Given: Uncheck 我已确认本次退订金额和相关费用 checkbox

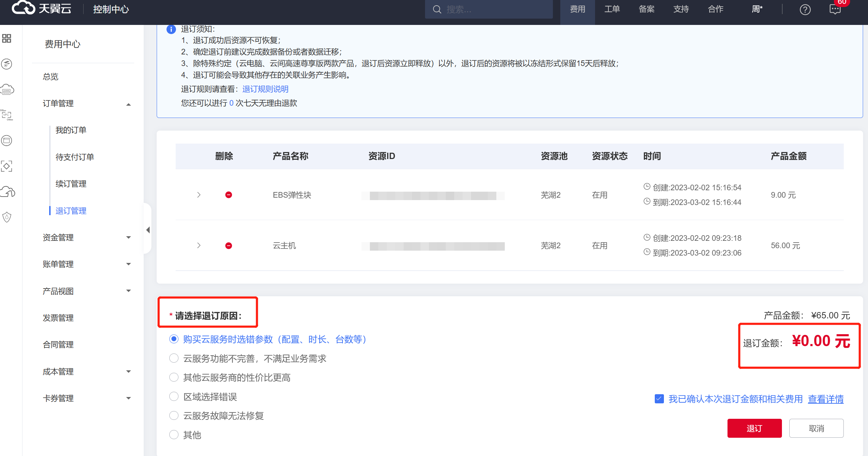Looking at the screenshot, I should tap(659, 399).
